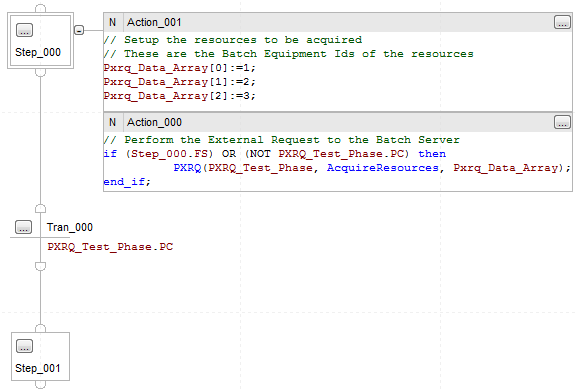
Task: Click the Tran_000 transition label
Action: pos(70,227)
